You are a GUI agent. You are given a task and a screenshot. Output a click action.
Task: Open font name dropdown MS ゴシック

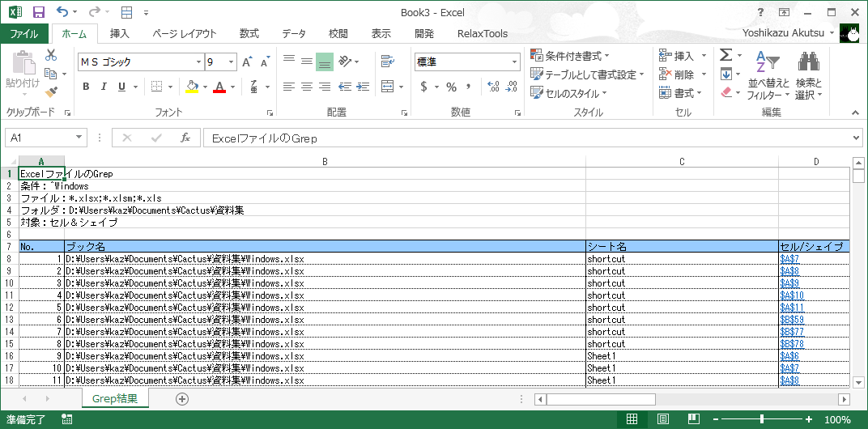point(198,62)
